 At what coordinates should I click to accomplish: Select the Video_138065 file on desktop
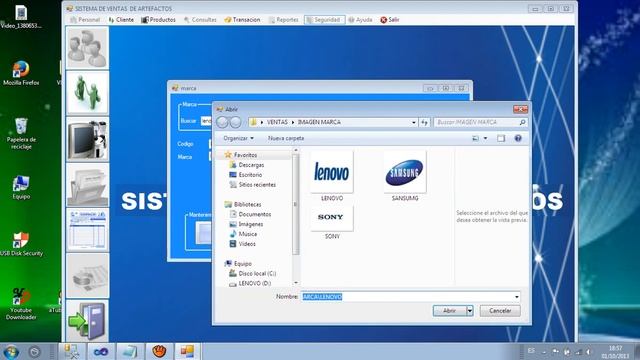coord(21,17)
